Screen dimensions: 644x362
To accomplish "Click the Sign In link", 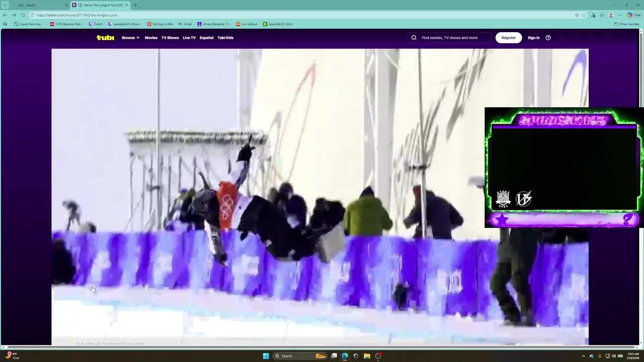I will 533,38.
